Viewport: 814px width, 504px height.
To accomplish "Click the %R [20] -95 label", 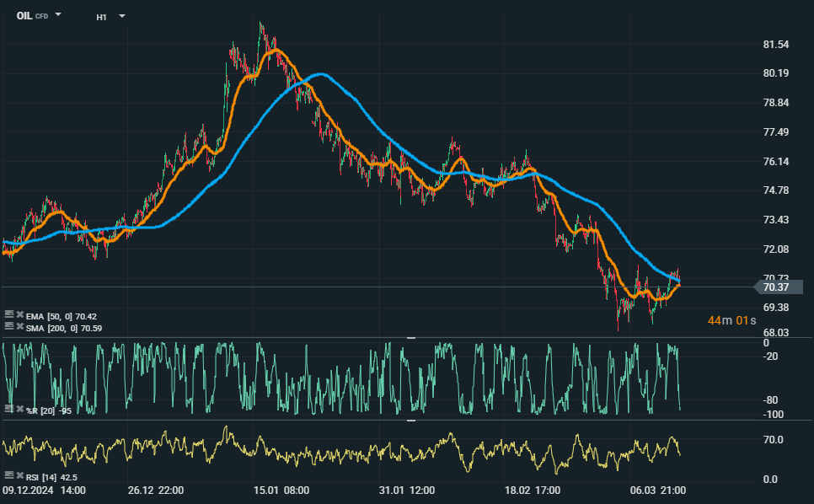I will (49, 411).
